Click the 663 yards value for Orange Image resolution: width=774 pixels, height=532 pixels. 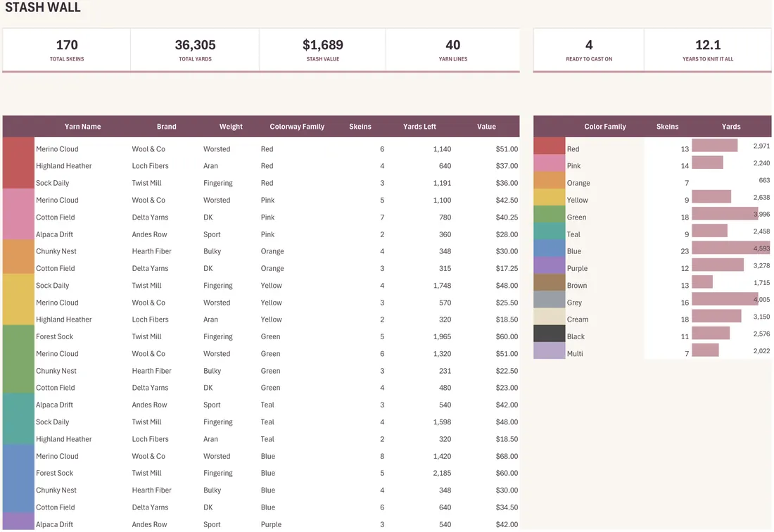(x=764, y=180)
